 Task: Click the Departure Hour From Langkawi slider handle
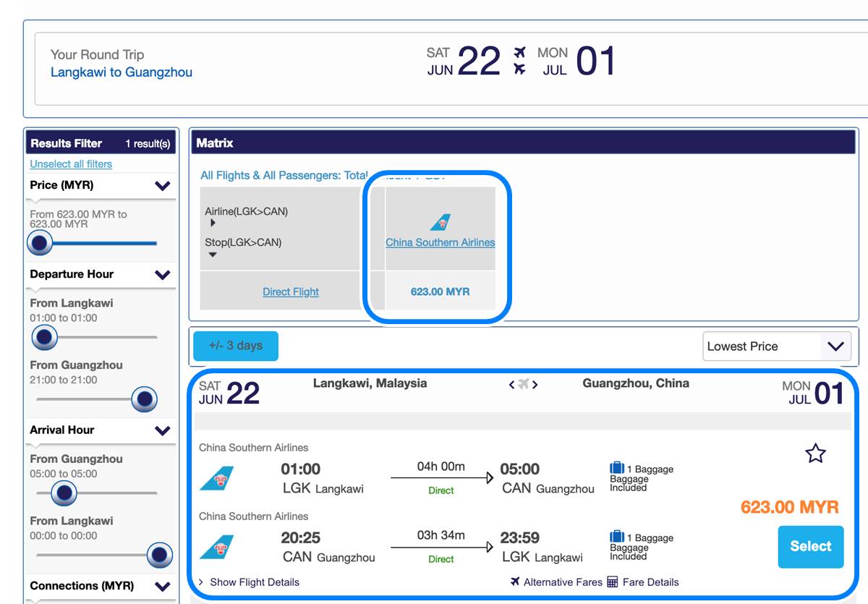click(x=45, y=336)
